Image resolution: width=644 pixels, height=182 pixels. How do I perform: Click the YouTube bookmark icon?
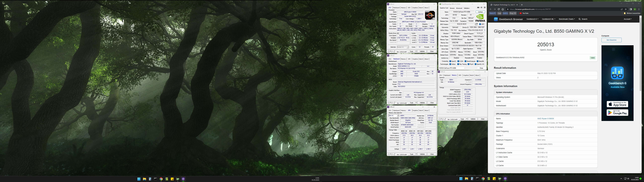521,13
